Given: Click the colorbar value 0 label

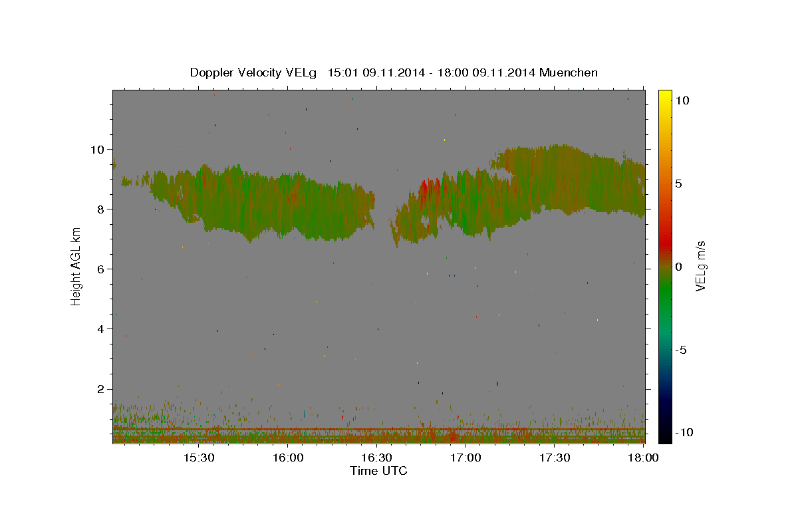Looking at the screenshot, I should 678,267.
